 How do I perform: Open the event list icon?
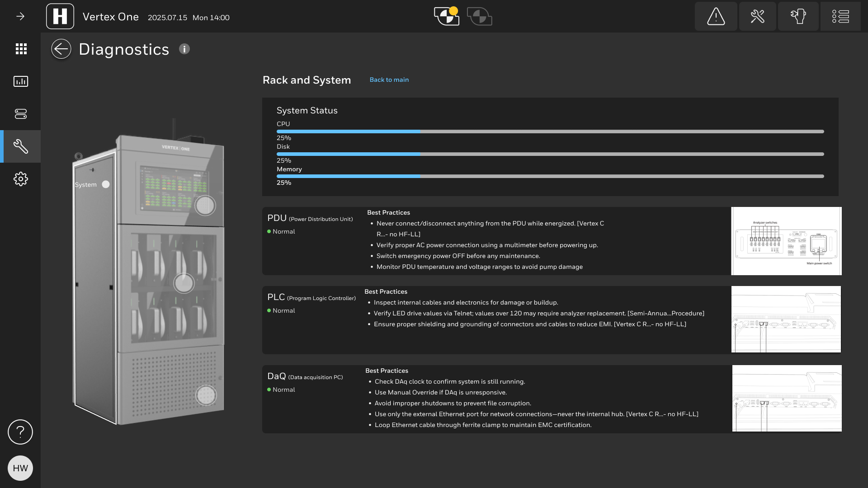pos(840,17)
